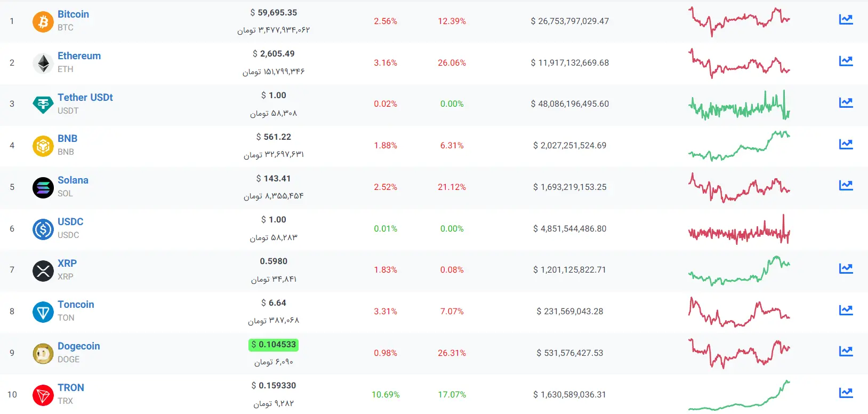Click the BTC ticker symbol

coord(66,28)
